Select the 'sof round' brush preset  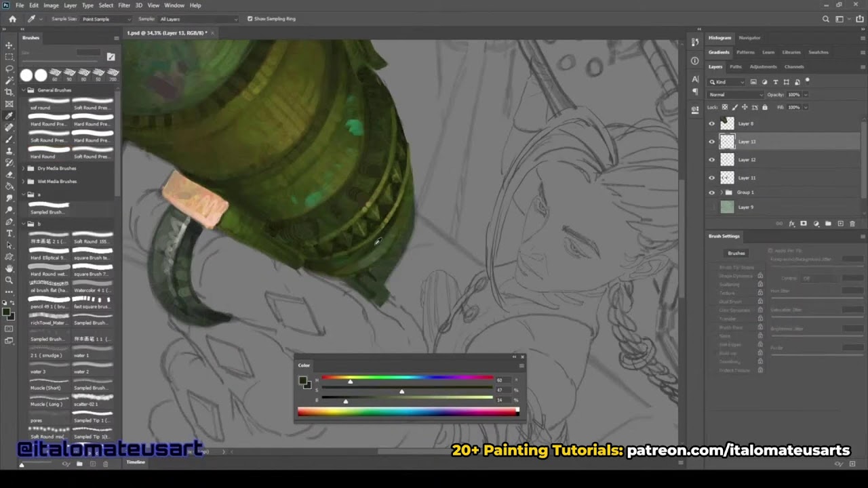49,104
